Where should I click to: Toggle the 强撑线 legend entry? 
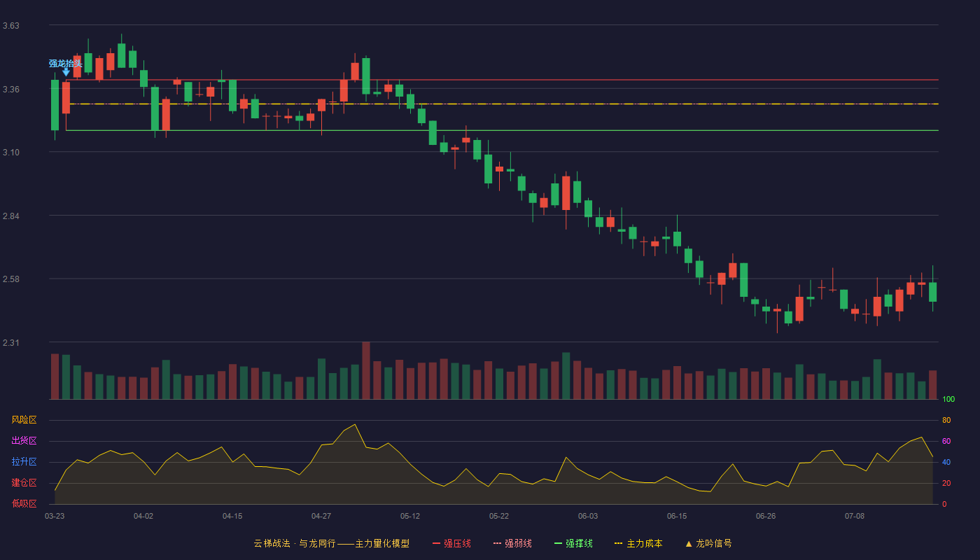click(573, 543)
